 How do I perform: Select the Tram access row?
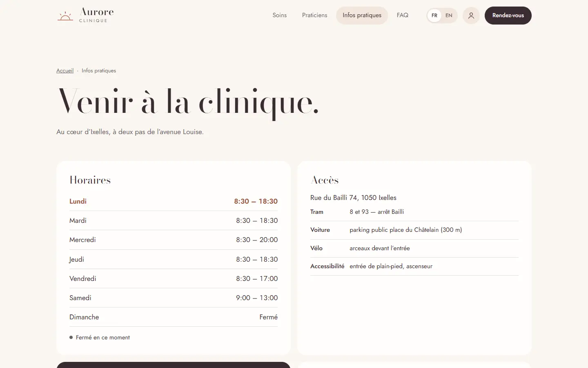414,212
